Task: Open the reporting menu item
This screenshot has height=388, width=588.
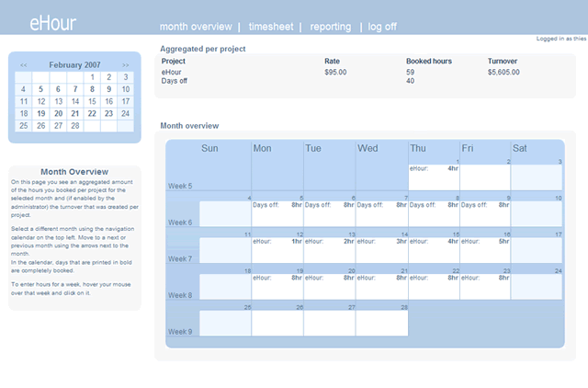Action: coord(330,27)
